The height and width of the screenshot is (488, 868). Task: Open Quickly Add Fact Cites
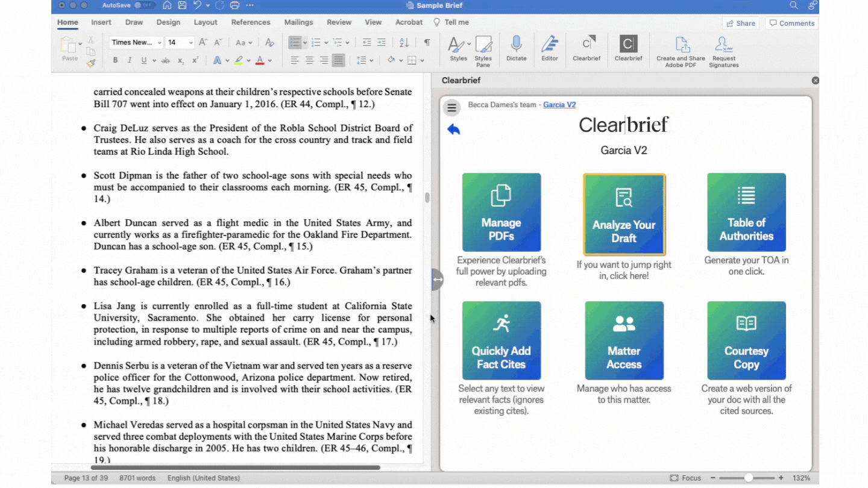pos(502,340)
